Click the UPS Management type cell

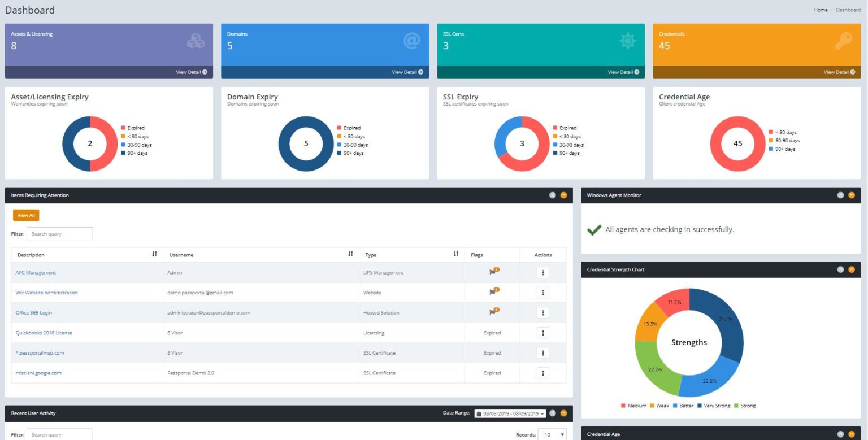click(411, 273)
